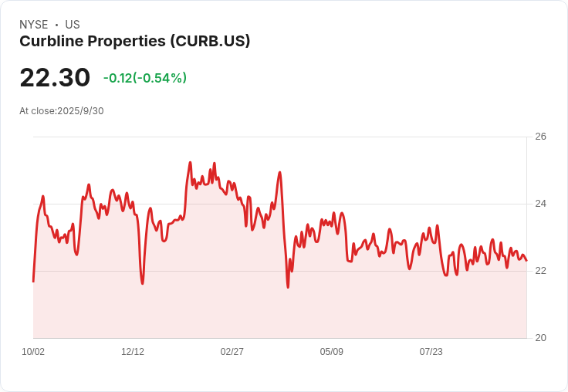Viewport: 568px width, 392px height.
Task: Select the 05/09 x-axis date label
Action: click(331, 351)
